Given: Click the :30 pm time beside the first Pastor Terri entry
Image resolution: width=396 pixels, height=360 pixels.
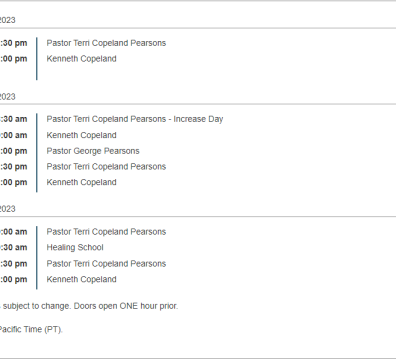Looking at the screenshot, I should pyautogui.click(x=13, y=43).
